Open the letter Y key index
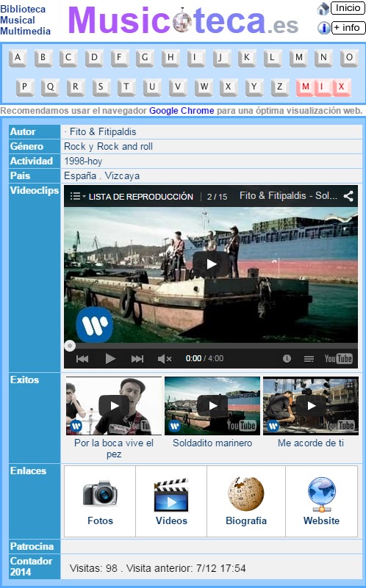The height and width of the screenshot is (588, 366). (254, 87)
